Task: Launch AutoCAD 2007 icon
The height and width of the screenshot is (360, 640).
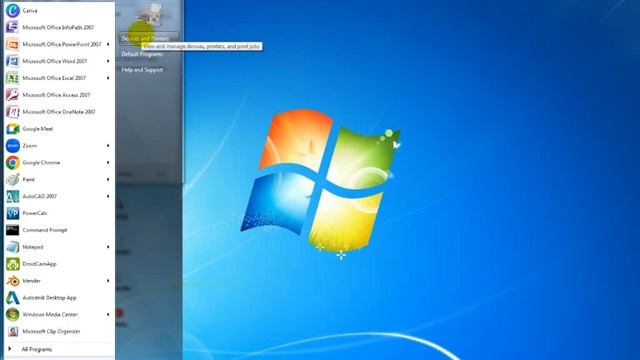Action: click(x=12, y=196)
